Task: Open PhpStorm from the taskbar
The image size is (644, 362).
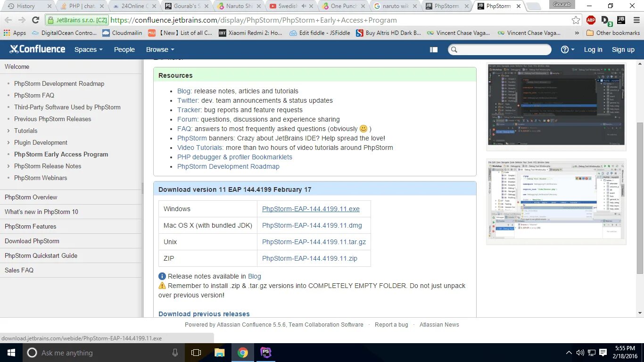Action: (266, 353)
